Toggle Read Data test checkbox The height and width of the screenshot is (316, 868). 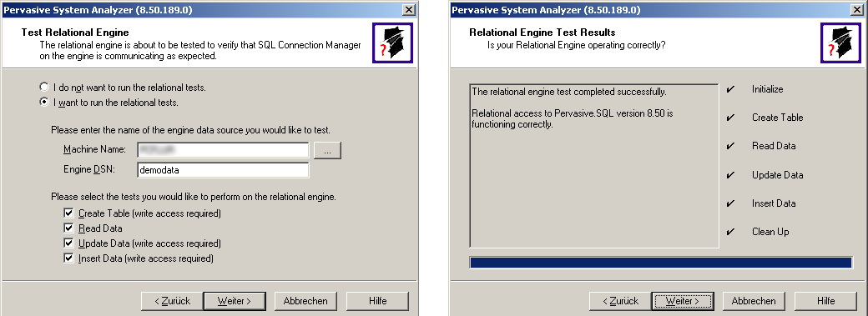click(x=68, y=228)
